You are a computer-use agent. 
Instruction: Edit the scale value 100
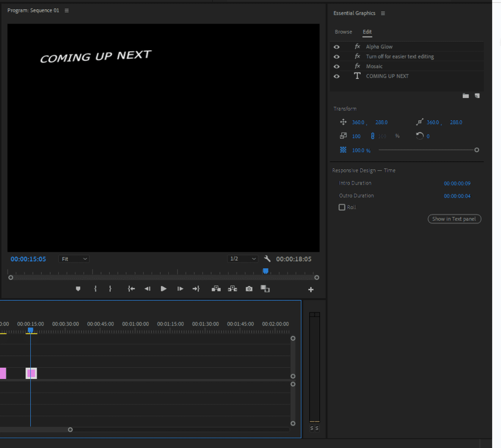click(x=356, y=136)
